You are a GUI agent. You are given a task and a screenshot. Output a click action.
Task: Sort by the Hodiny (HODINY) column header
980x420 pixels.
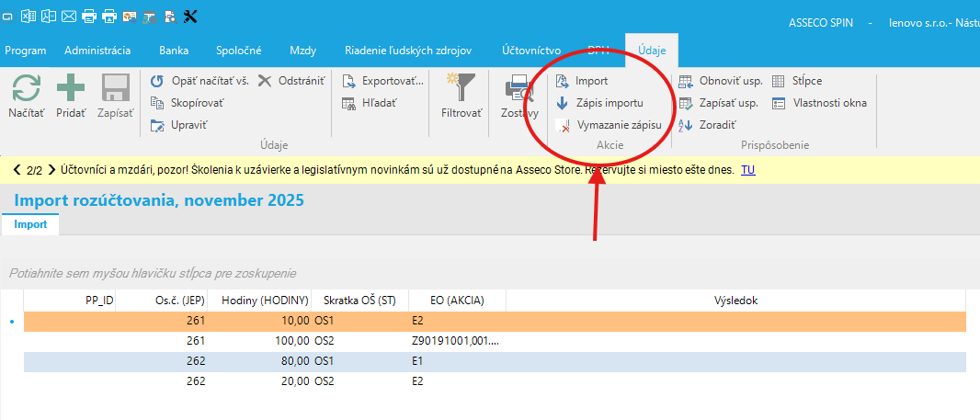click(259, 301)
